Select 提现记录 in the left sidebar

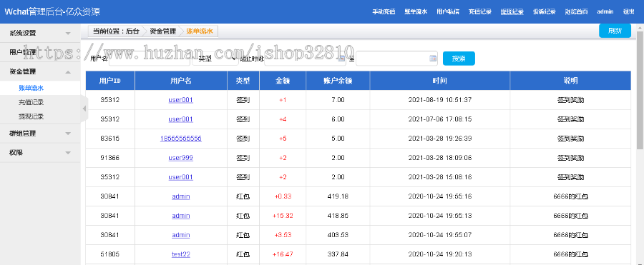point(31,116)
